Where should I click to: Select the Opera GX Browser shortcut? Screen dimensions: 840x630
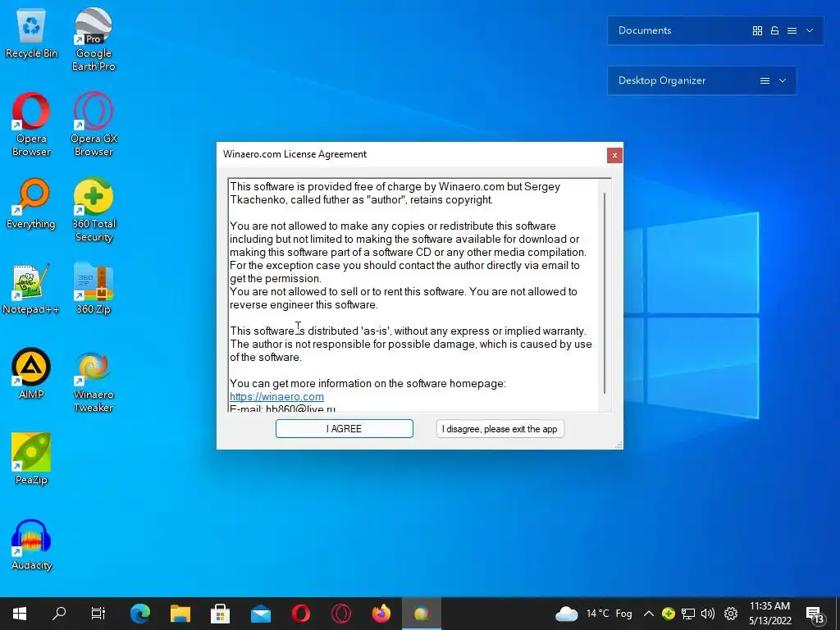[x=94, y=125]
